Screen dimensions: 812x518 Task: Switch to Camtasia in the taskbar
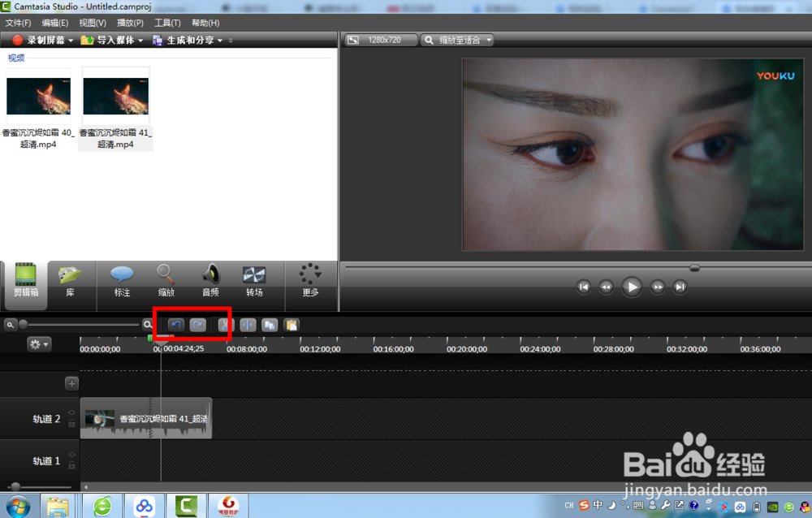coord(187,506)
